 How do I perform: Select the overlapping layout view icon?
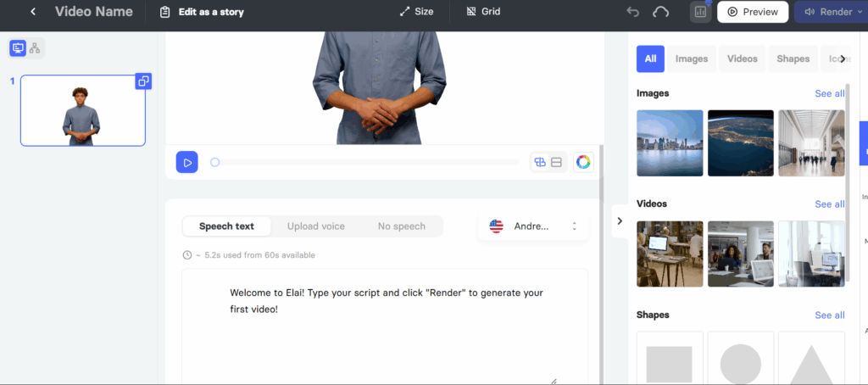pos(540,162)
